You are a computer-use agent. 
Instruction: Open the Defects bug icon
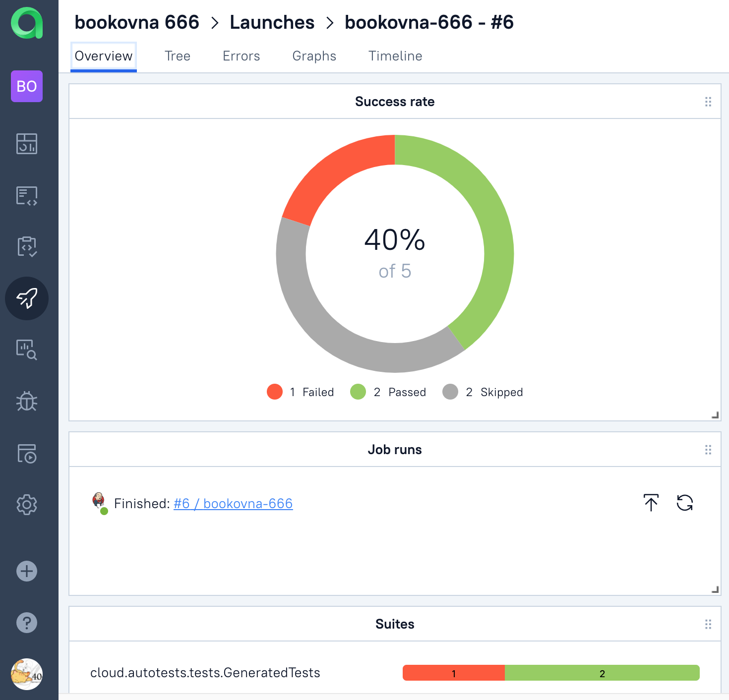coord(27,401)
